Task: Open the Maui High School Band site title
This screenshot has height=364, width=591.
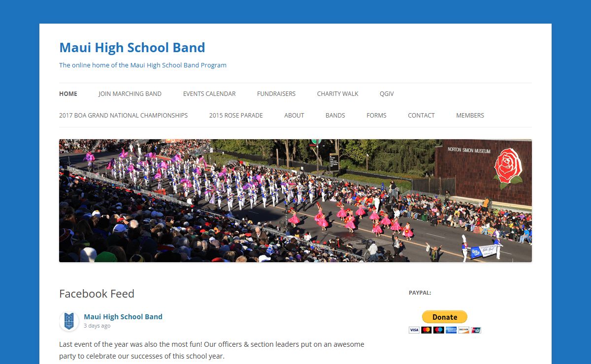Action: [x=132, y=48]
